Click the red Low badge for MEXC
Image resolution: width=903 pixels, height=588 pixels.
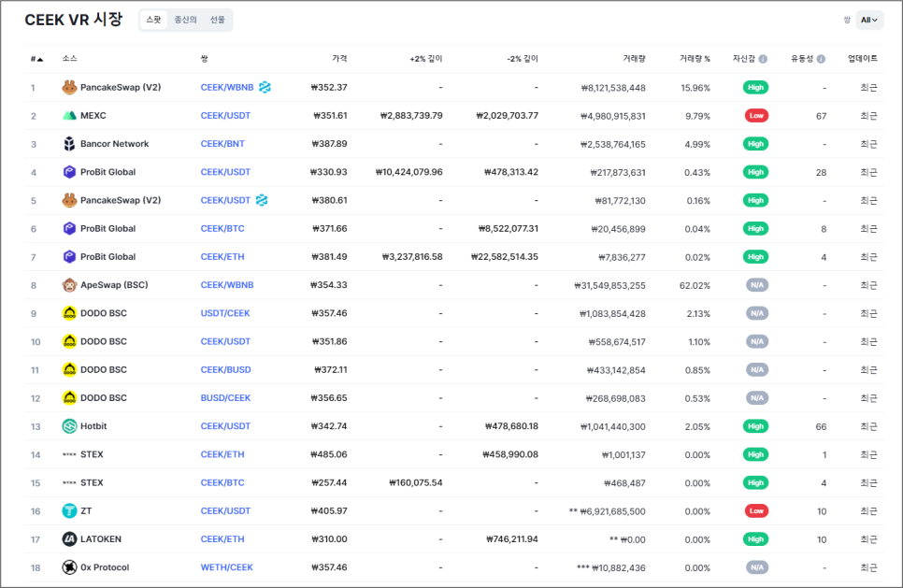tap(756, 116)
